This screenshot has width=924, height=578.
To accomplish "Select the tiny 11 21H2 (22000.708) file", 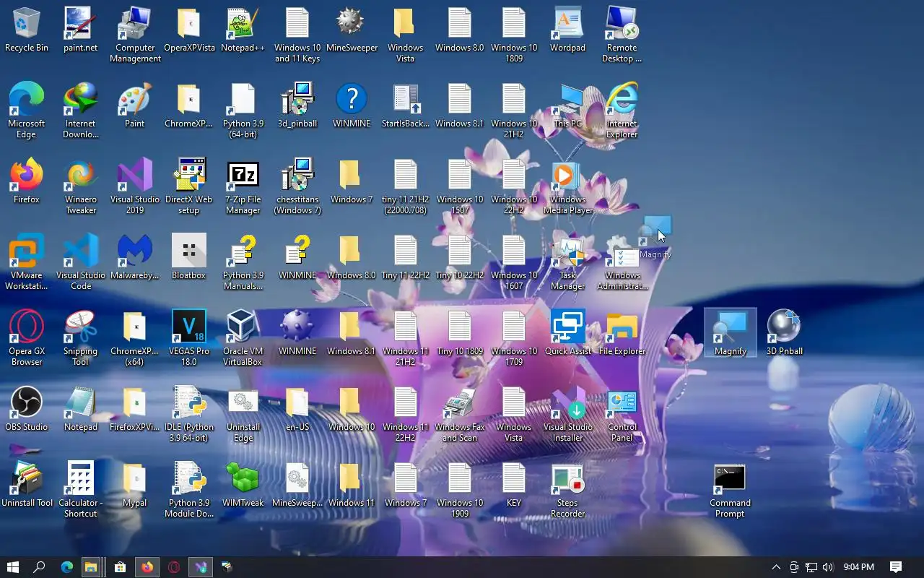I will click(x=406, y=186).
